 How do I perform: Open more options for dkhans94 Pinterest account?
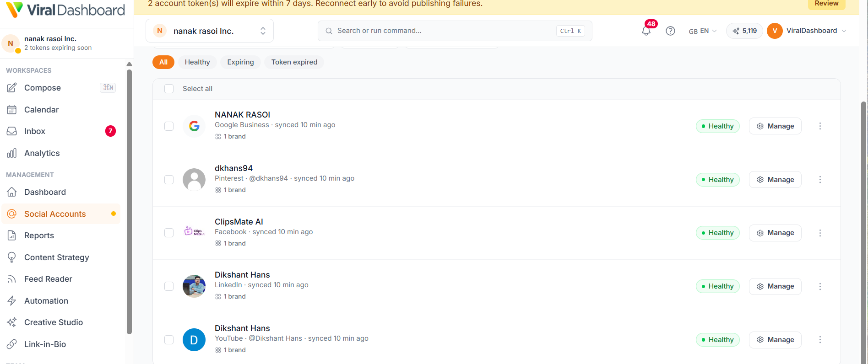(x=820, y=180)
